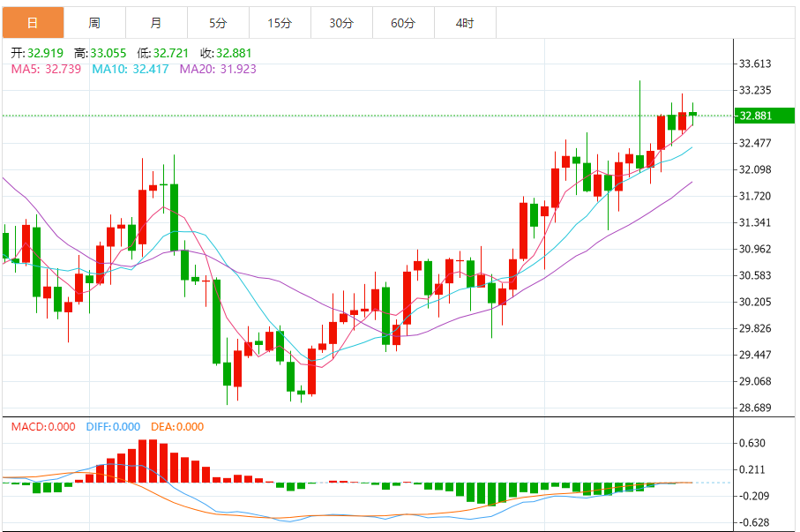Open the 30分 timeframe tab
Image resolution: width=800 pixels, height=532 pixels.
(x=342, y=23)
